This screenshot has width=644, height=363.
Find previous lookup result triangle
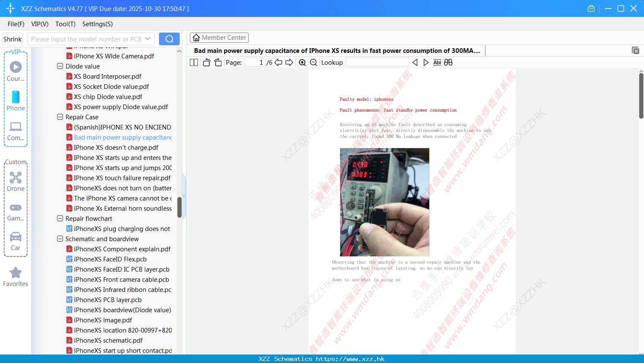pos(415,62)
